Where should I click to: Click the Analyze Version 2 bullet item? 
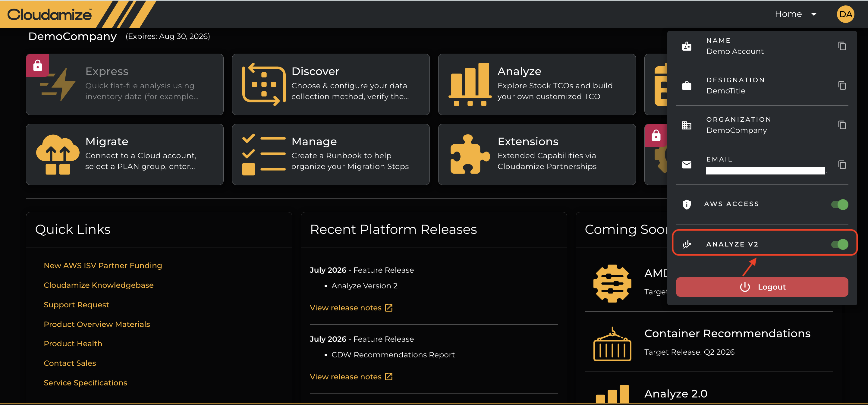coord(364,286)
